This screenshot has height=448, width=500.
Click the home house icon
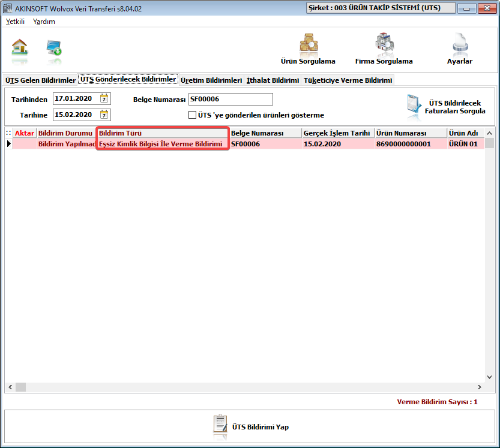[x=20, y=47]
